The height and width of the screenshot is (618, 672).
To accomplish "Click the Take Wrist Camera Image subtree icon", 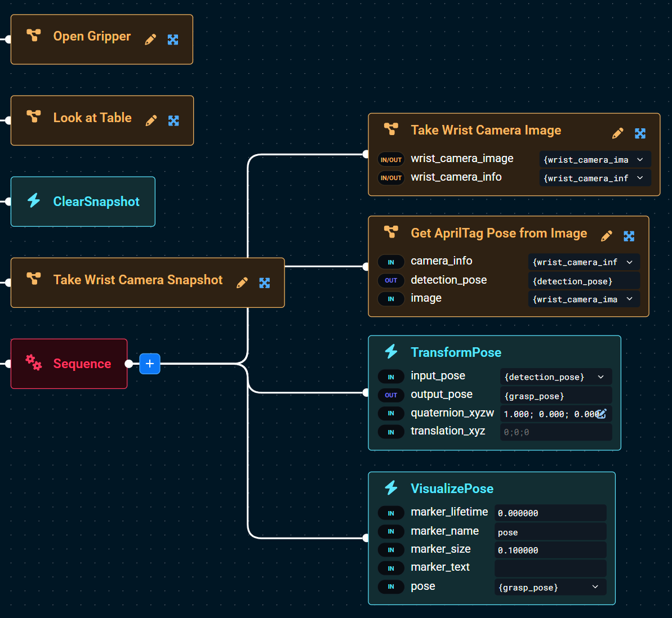I will 391,128.
